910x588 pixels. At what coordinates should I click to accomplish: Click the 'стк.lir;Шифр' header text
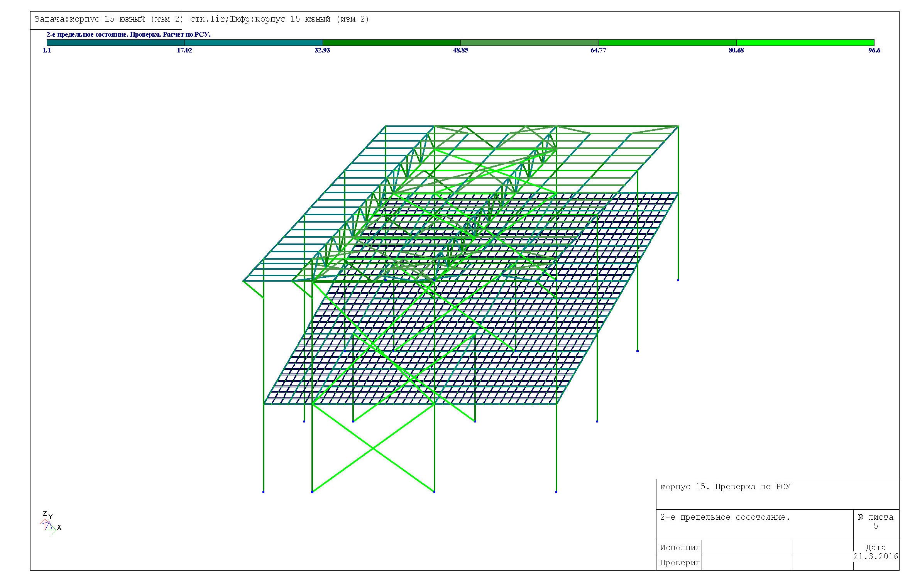coord(220,19)
